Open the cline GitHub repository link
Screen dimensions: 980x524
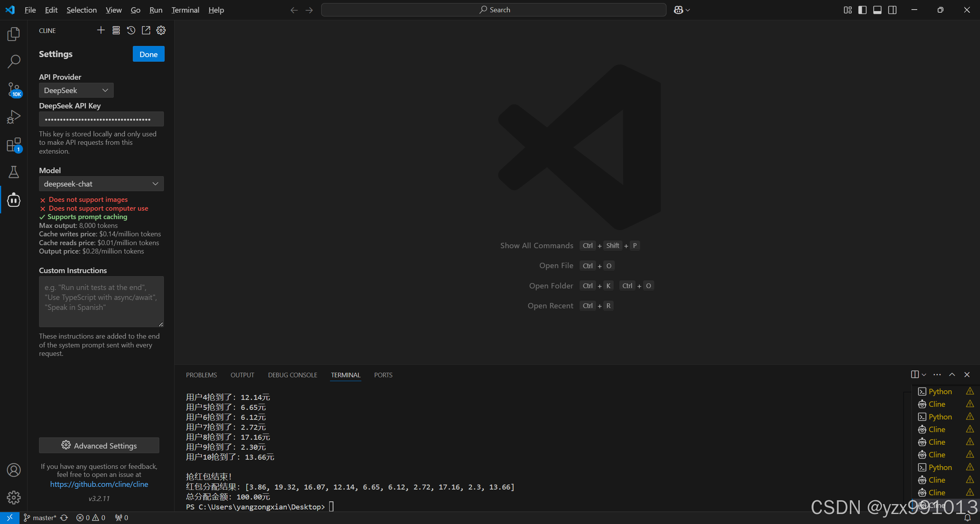[99, 484]
